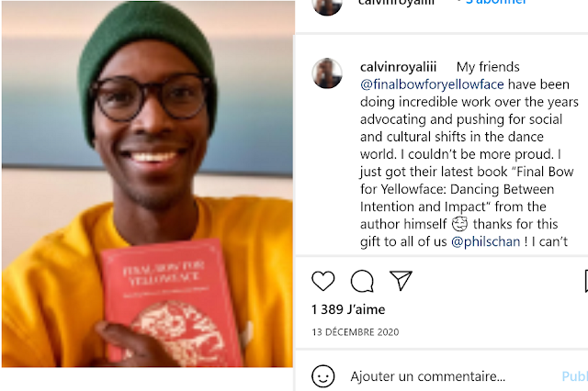Click the smiling emoji in the caption
The height and width of the screenshot is (391, 588).
(x=459, y=224)
